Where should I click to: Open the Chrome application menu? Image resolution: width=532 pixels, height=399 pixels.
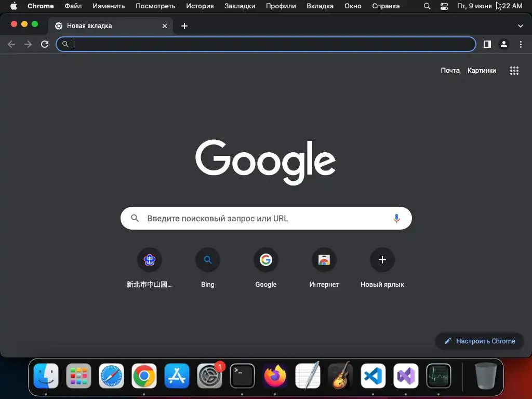pos(41,6)
